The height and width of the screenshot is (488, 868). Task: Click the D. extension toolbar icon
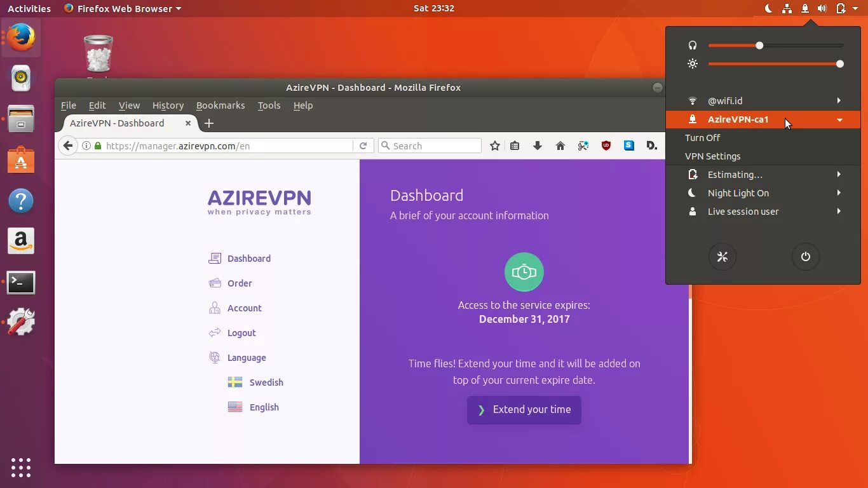651,146
